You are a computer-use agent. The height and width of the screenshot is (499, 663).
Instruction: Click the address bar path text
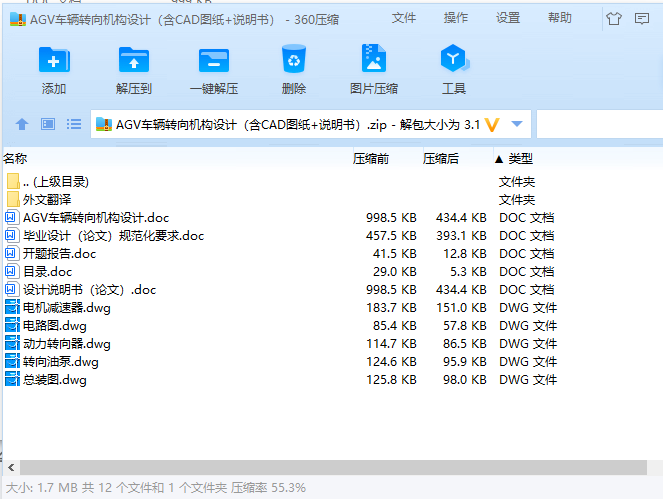point(298,125)
